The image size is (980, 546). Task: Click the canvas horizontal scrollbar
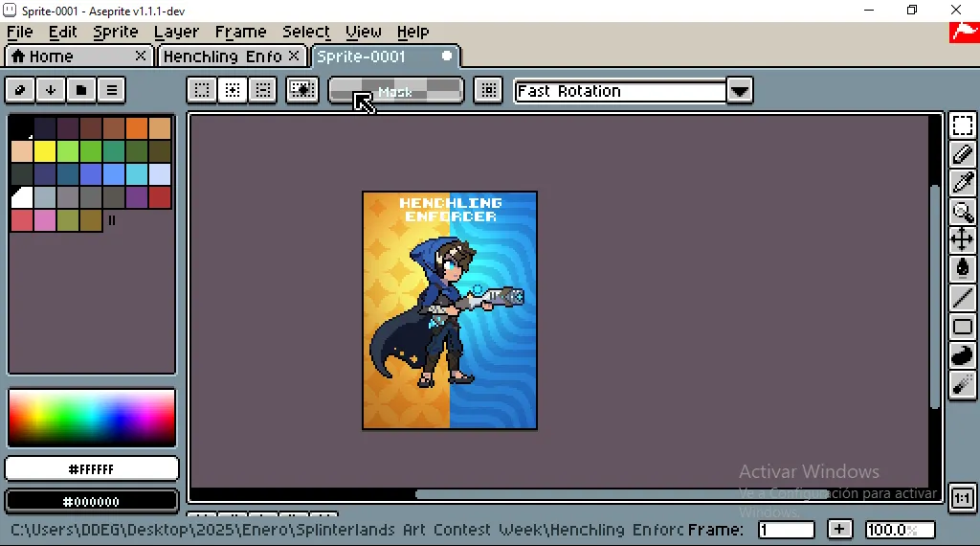622,494
